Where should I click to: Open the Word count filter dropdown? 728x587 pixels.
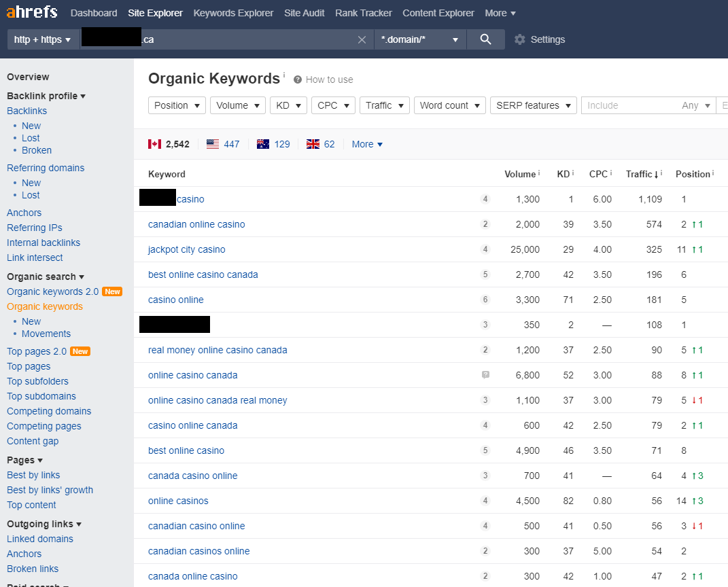(x=450, y=105)
